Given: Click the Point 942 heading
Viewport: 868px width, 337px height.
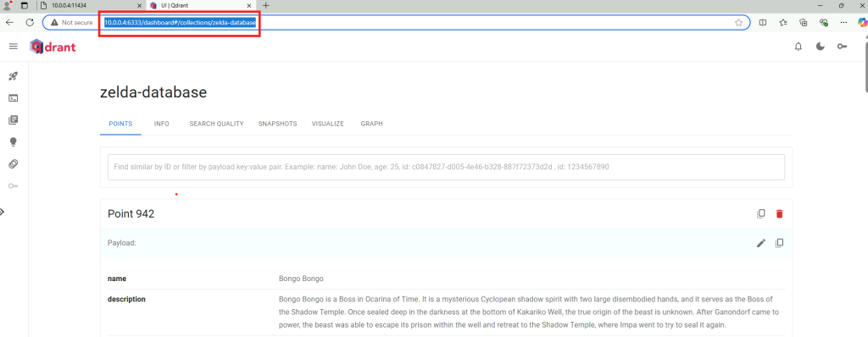Looking at the screenshot, I should [x=131, y=213].
